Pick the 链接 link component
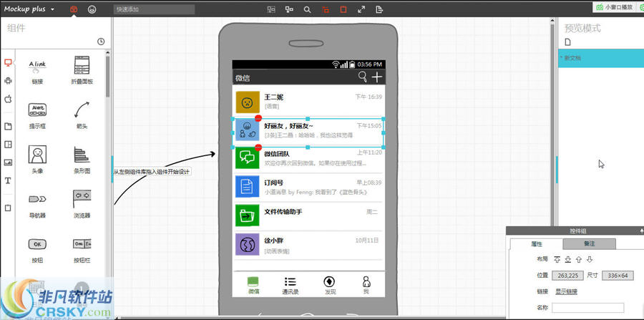 [x=37, y=70]
